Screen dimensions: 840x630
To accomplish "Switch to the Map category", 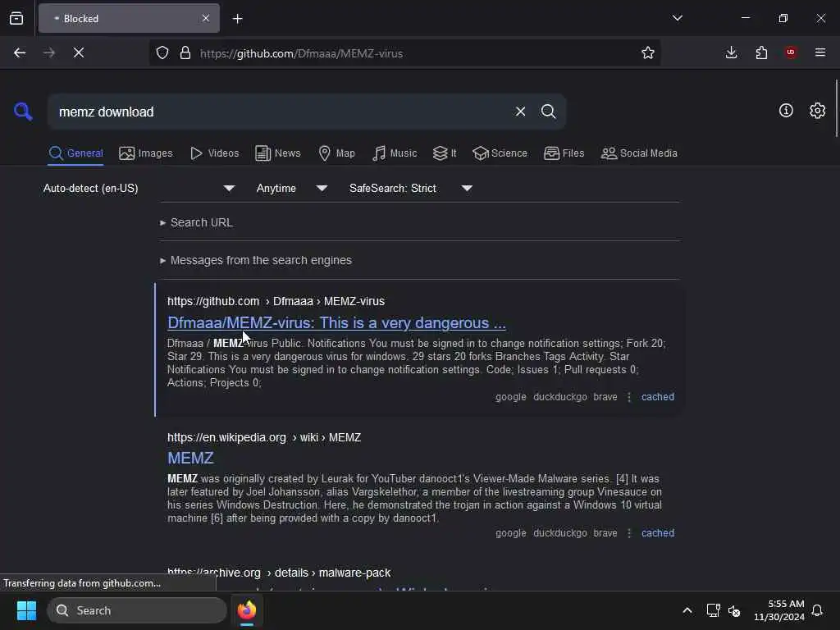I will click(x=336, y=153).
